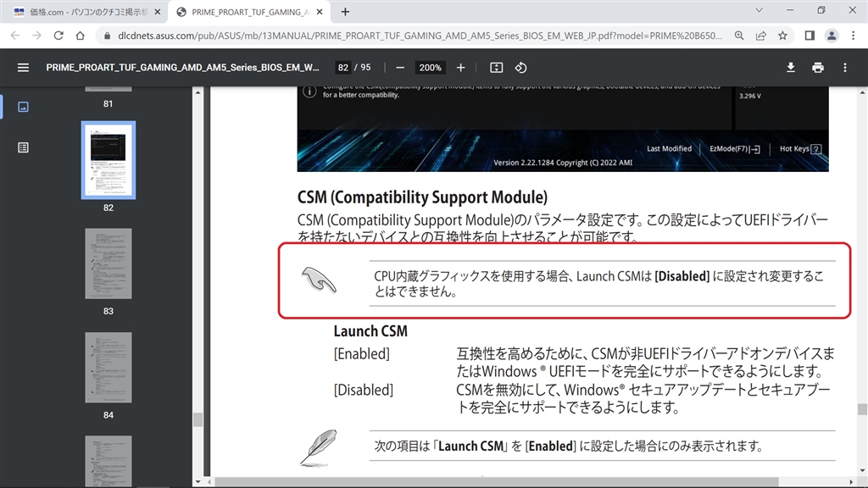This screenshot has width=868, height=488.
Task: Rotate the PDF counterclockwise
Action: 520,68
